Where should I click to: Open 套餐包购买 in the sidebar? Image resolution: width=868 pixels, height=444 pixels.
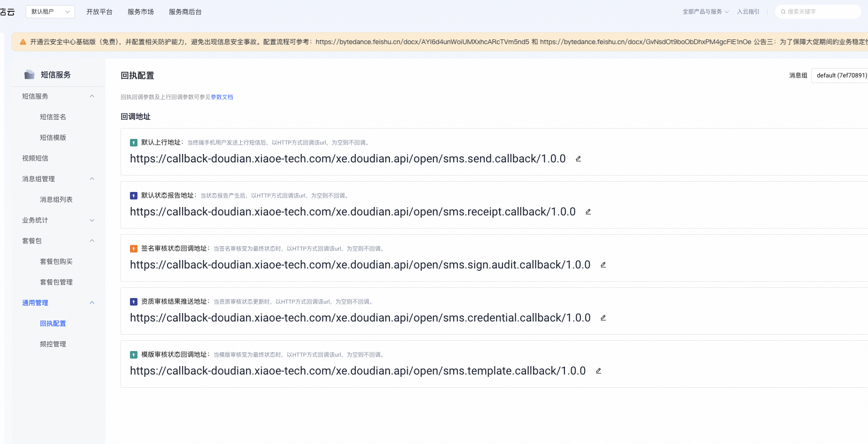pyautogui.click(x=56, y=261)
